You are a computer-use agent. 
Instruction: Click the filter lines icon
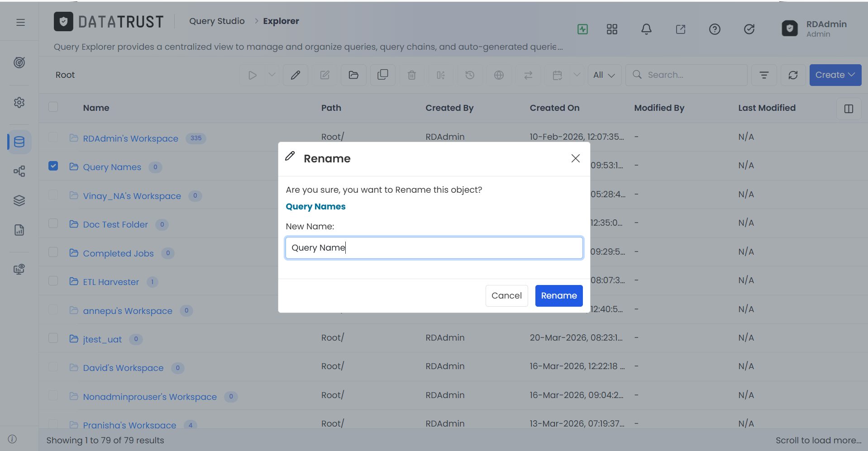point(764,75)
